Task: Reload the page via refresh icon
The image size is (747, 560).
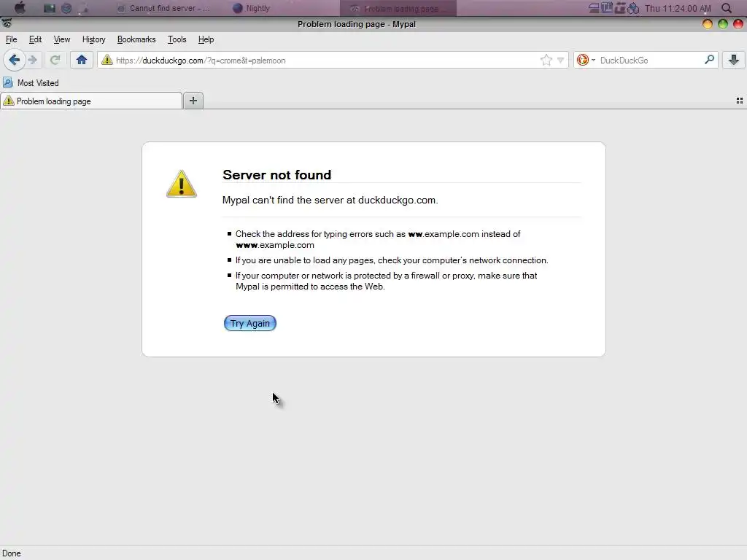Action: tap(55, 60)
